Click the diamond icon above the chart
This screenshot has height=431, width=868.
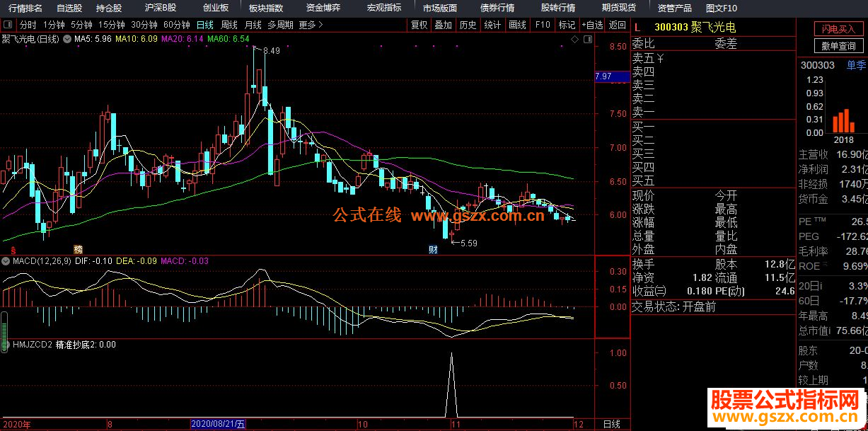point(574,39)
